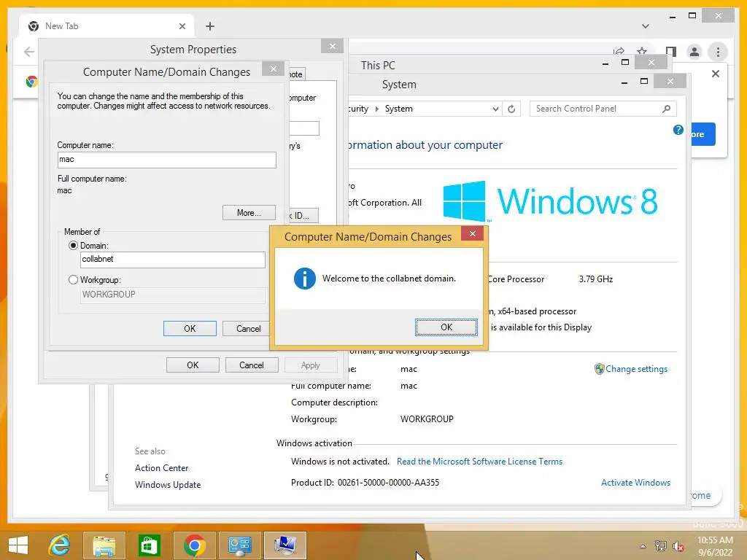This screenshot has height=560, width=747.
Task: Click the magnifier icon in Control Panel search
Action: click(667, 109)
